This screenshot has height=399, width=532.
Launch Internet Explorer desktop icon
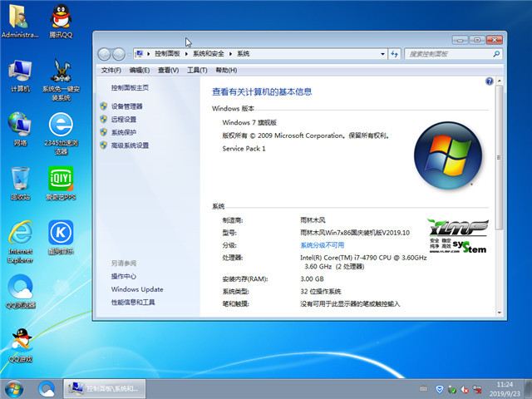[20, 242]
